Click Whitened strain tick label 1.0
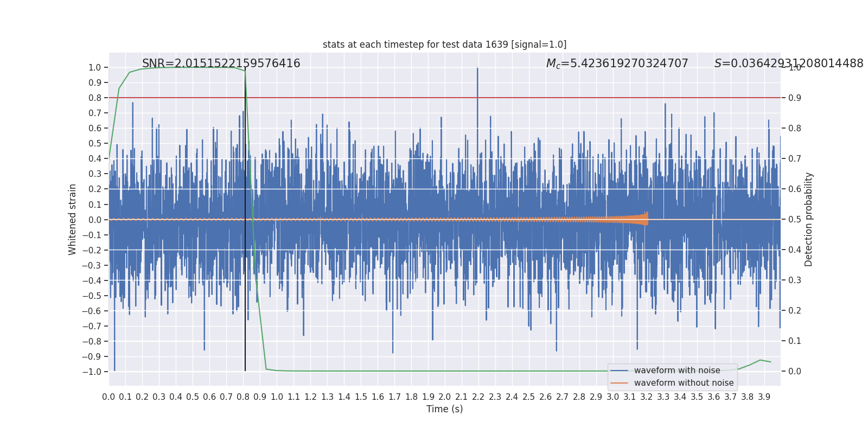Viewport: 868px width, 434px height. [94, 68]
